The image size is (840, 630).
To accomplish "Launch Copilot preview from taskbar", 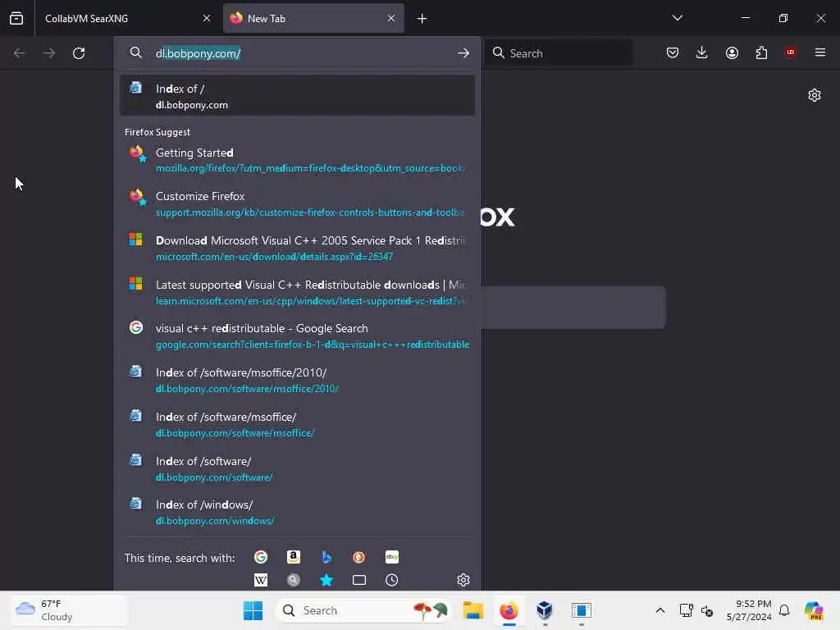I will click(x=814, y=610).
